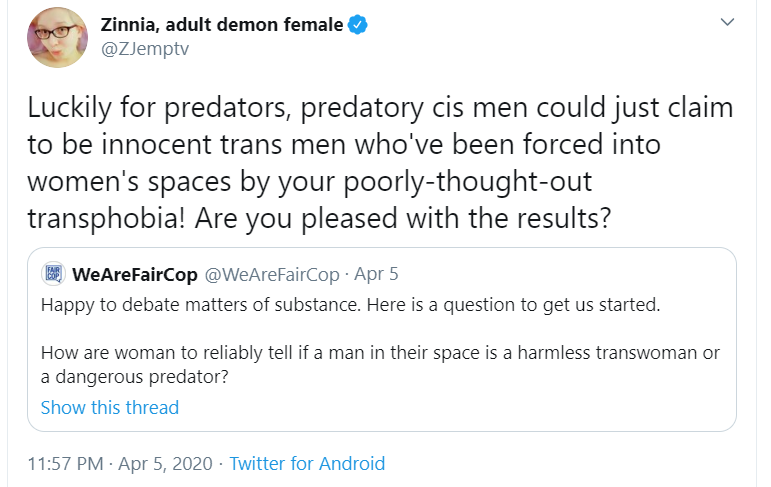This screenshot has height=487, width=771.
Task: Click the display name Zinnia, adult demon female
Action: (222, 25)
